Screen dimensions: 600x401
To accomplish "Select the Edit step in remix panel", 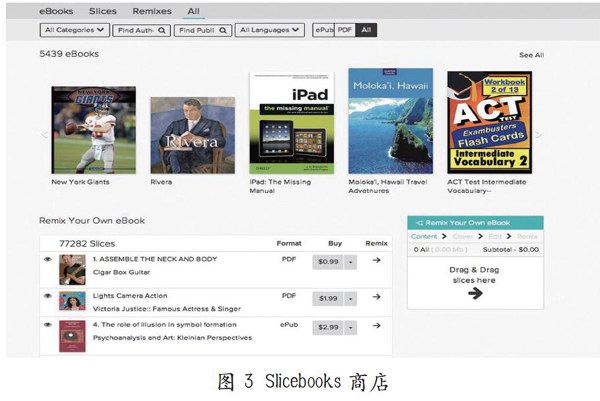I will click(495, 236).
